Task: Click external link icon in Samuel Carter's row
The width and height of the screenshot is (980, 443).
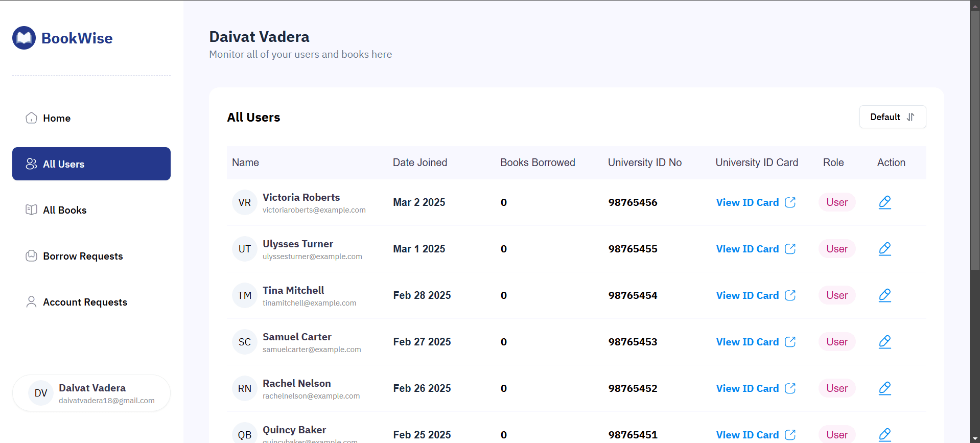Action: [790, 342]
